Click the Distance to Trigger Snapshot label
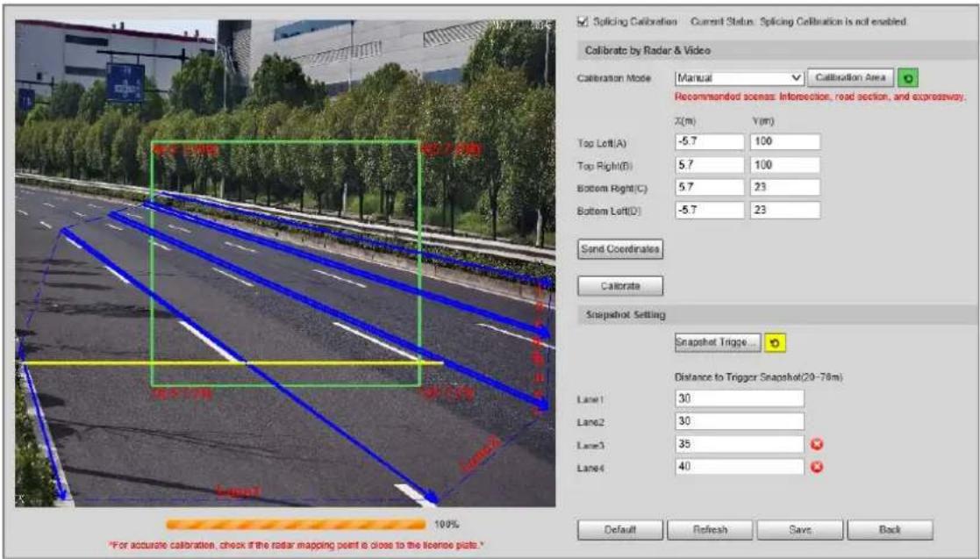This screenshot has height=559, width=980. [758, 377]
